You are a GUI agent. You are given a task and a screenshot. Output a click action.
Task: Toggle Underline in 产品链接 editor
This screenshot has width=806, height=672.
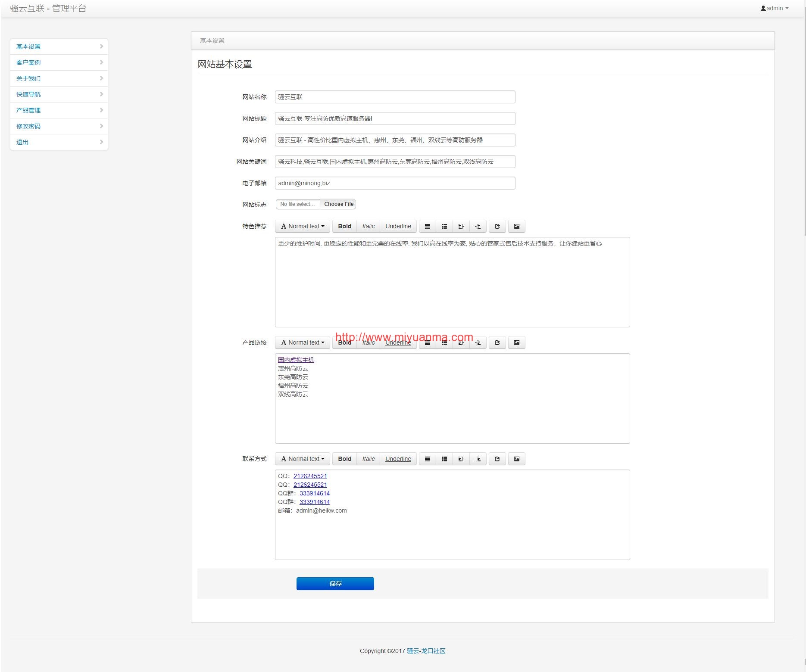[398, 342]
